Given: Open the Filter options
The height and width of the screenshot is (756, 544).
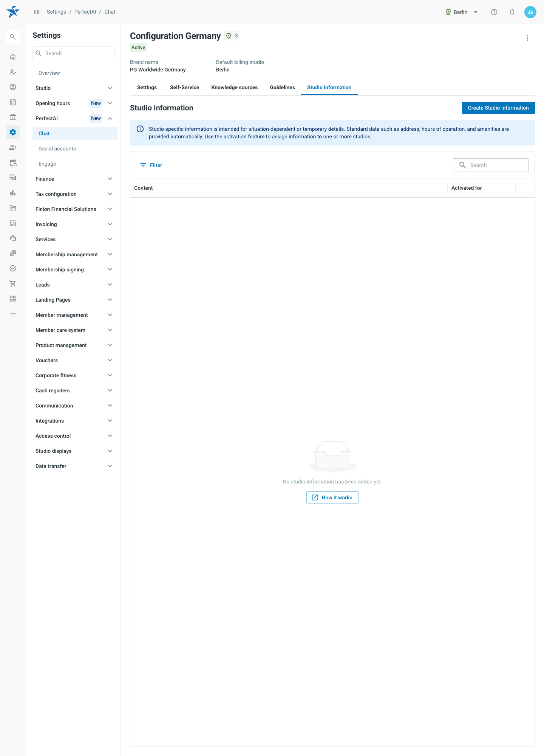Looking at the screenshot, I should (151, 165).
